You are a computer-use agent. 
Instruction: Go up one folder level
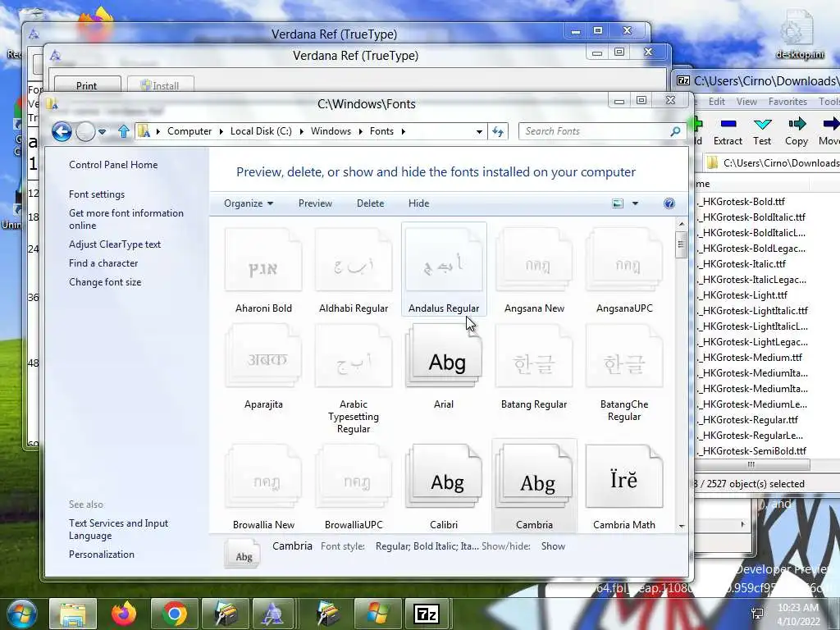pos(124,131)
